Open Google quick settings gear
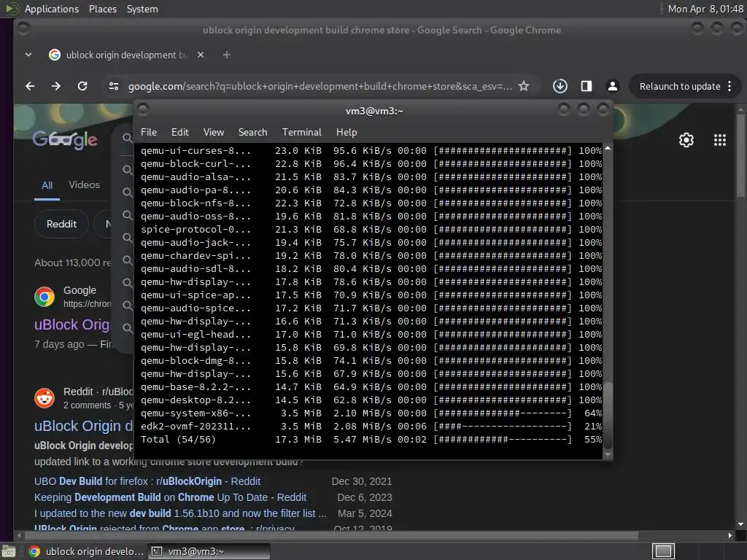Viewport: 747px width, 560px height. 686,140
